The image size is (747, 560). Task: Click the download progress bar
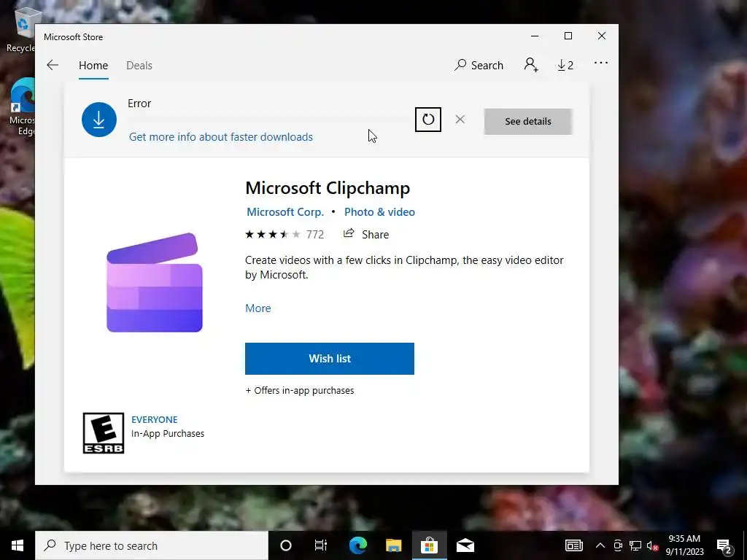point(268,119)
